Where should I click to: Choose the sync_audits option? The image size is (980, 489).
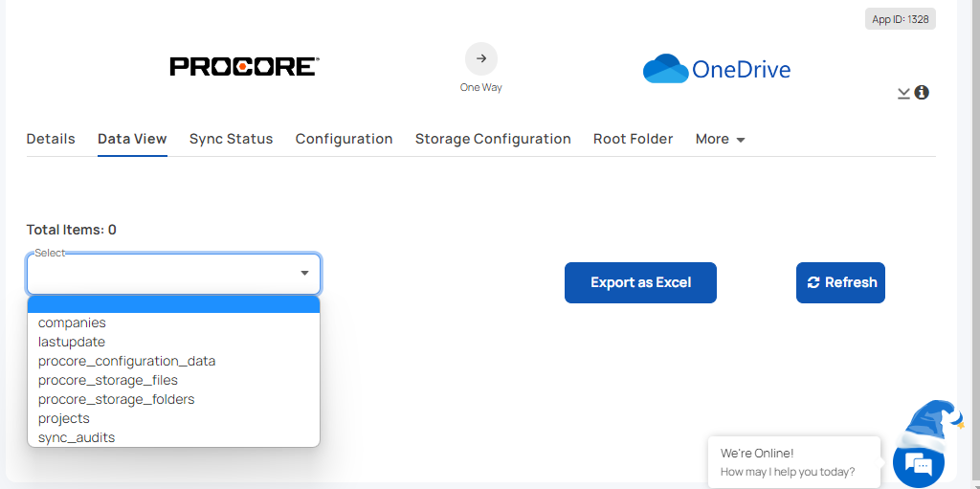tap(77, 437)
